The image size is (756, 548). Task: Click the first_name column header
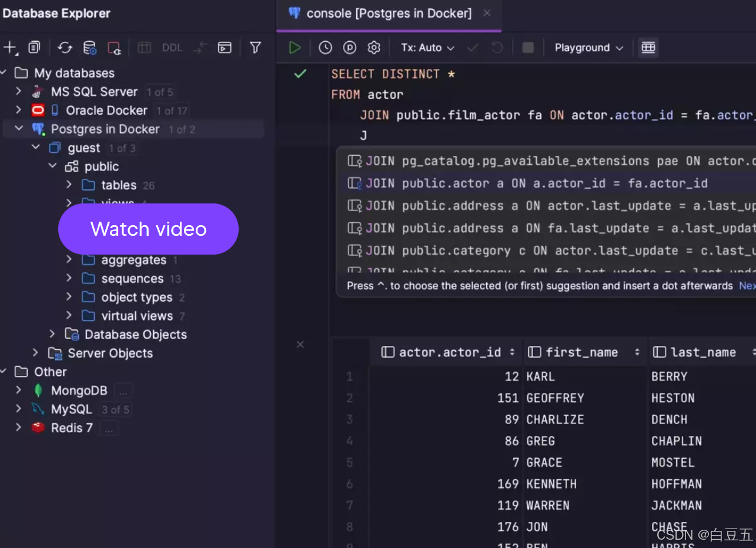[586, 352]
